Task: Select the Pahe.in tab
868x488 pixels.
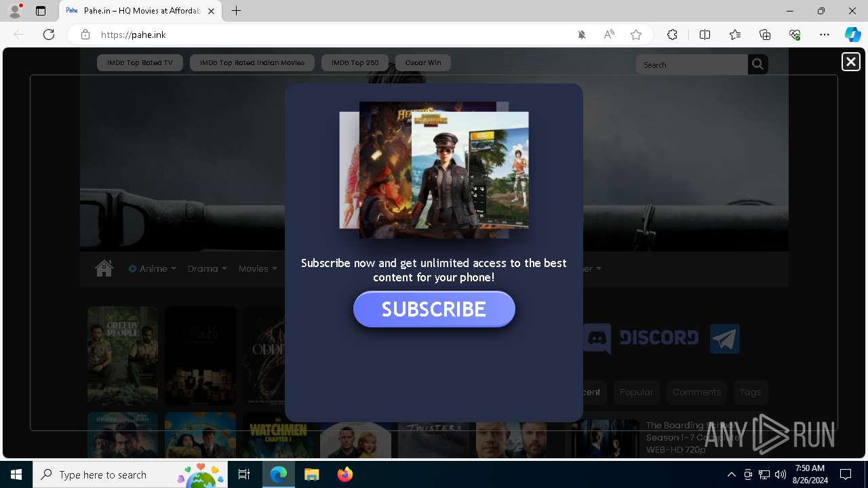Action: tap(141, 11)
